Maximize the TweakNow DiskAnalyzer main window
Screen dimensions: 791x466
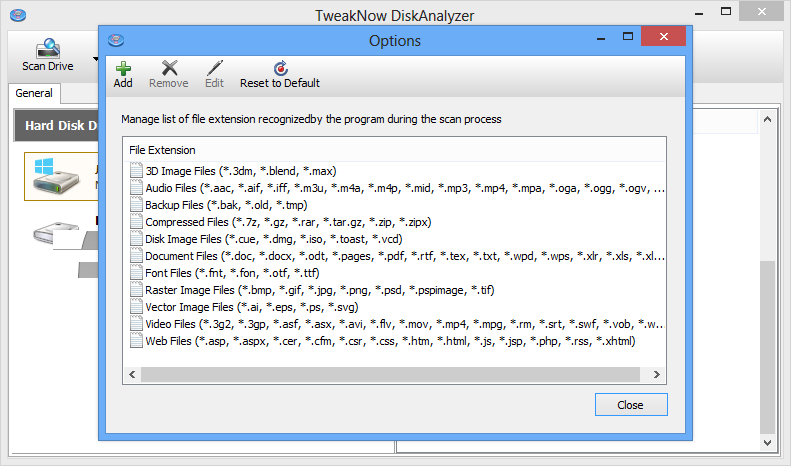tap(726, 12)
